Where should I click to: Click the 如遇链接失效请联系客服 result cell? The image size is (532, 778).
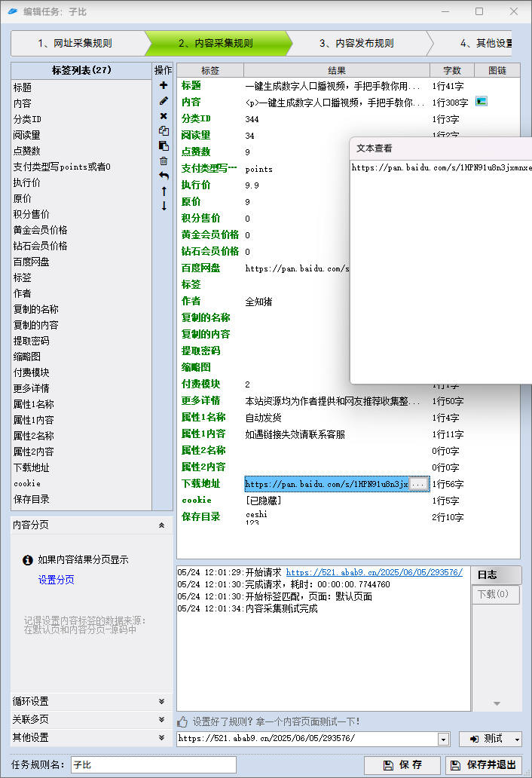pos(295,435)
